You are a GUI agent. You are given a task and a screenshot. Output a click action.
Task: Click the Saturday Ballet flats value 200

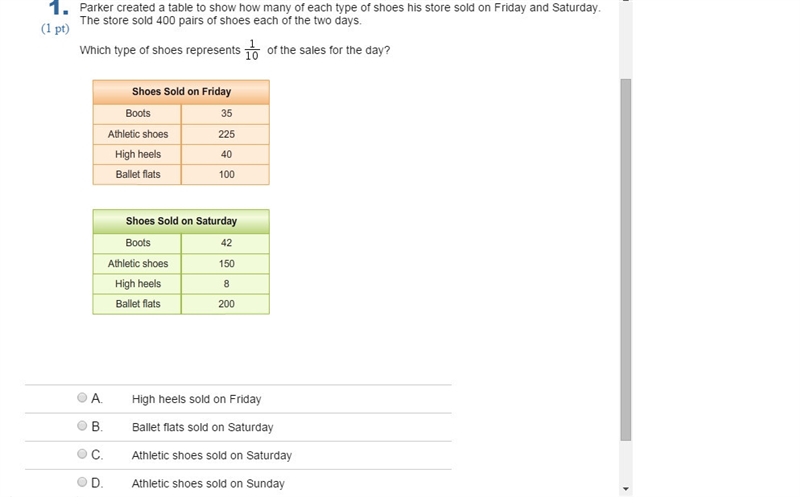click(x=226, y=304)
